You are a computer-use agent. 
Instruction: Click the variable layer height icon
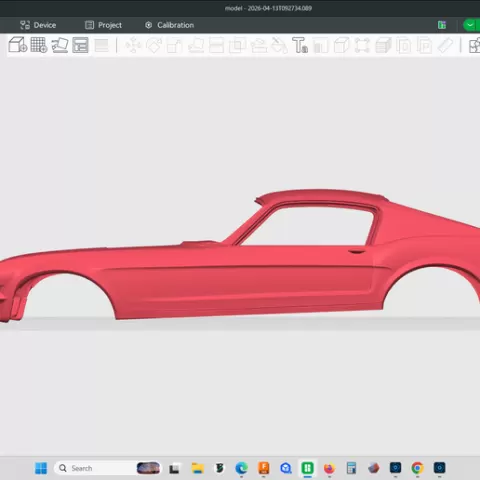click(x=102, y=45)
